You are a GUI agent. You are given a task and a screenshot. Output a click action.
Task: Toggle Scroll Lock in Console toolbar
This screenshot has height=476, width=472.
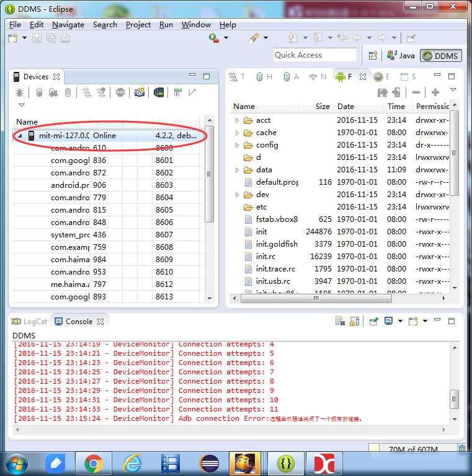click(354, 321)
